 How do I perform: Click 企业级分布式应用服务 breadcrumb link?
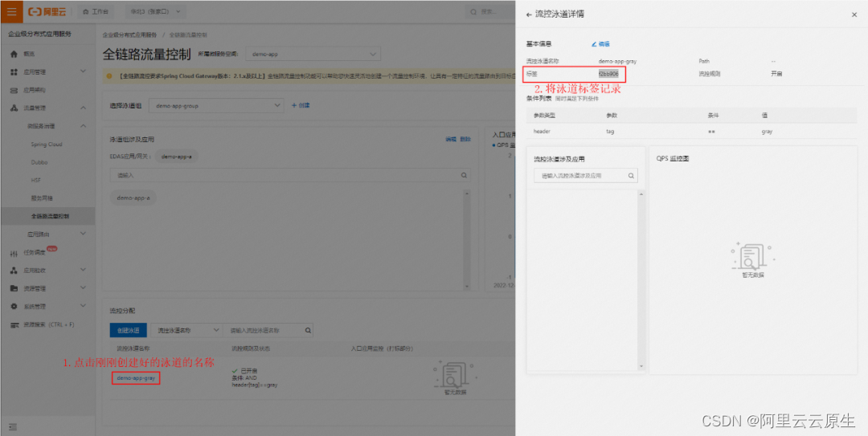pyautogui.click(x=129, y=35)
